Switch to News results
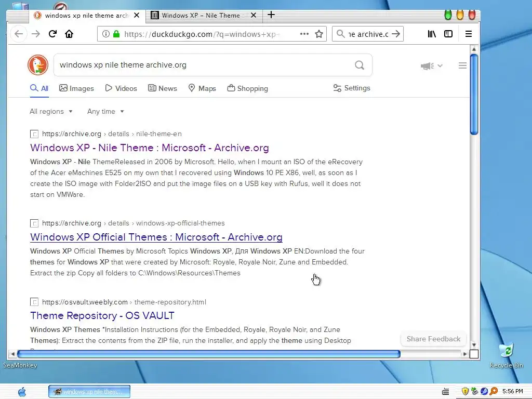Screen dimensions: 532x399 (163, 88)
